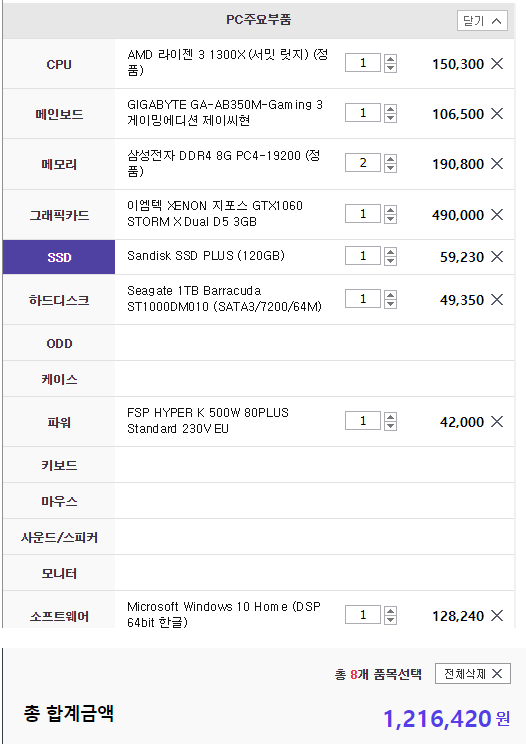Delete the GIGABYTE GA-AB350M mainboard entry
Image resolution: width=526 pixels, height=744 pixels.
pyautogui.click(x=497, y=113)
